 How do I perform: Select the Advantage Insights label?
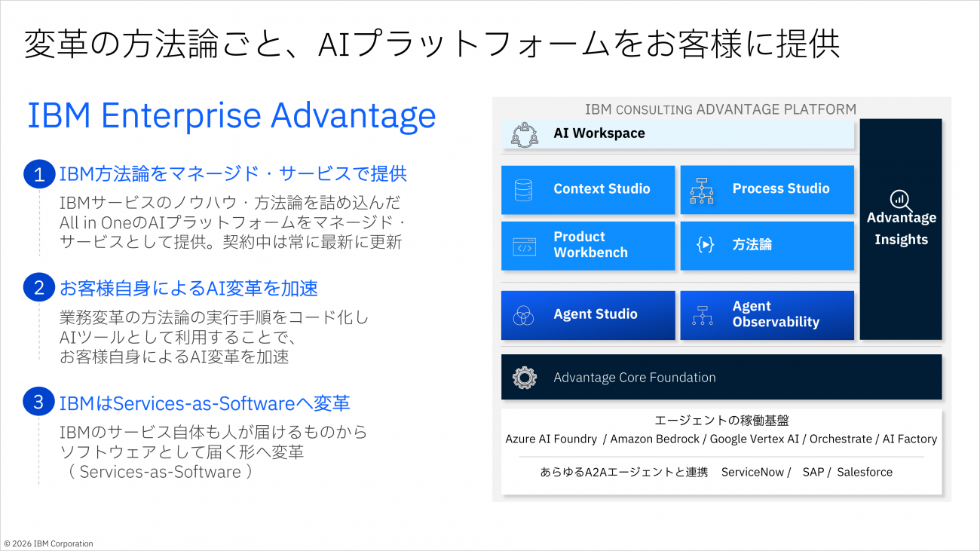tap(902, 228)
